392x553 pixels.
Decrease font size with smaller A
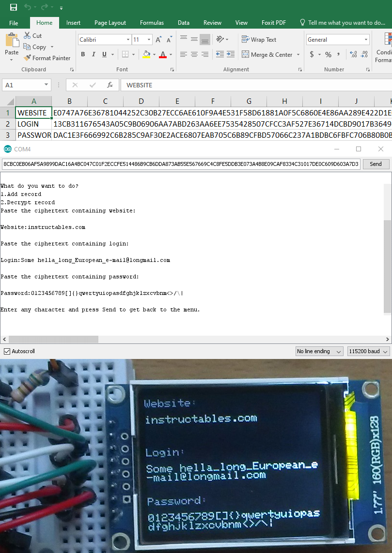(x=170, y=39)
